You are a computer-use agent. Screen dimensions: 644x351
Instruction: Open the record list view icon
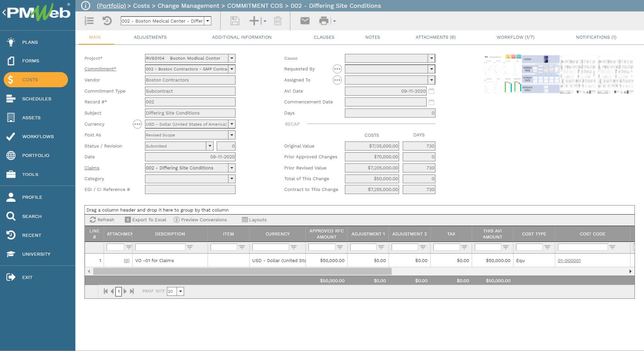[x=89, y=21]
